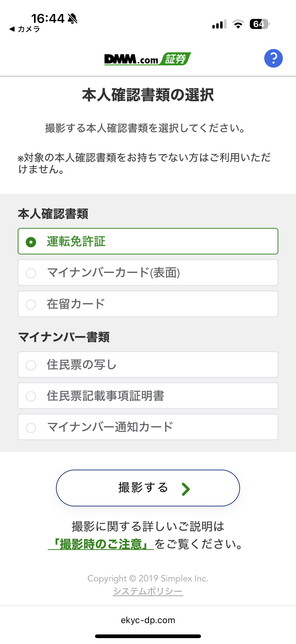The image size is (296, 644).
Task: Tap the green chevron on 撮影する
Action: click(186, 489)
